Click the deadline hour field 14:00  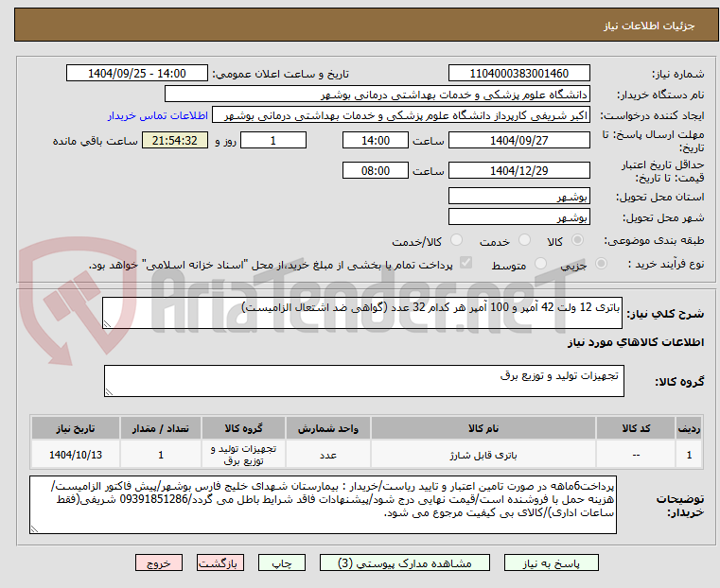pos(376,140)
